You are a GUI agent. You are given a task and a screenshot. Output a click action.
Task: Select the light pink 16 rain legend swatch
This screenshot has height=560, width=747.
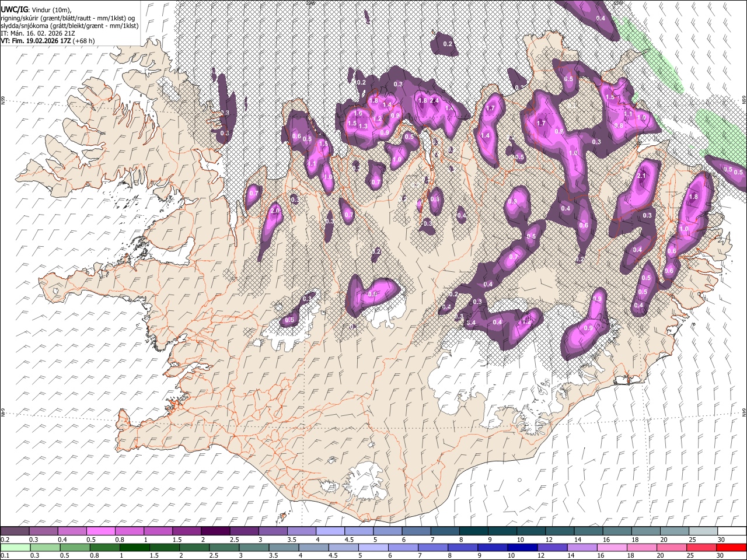coord(612,547)
